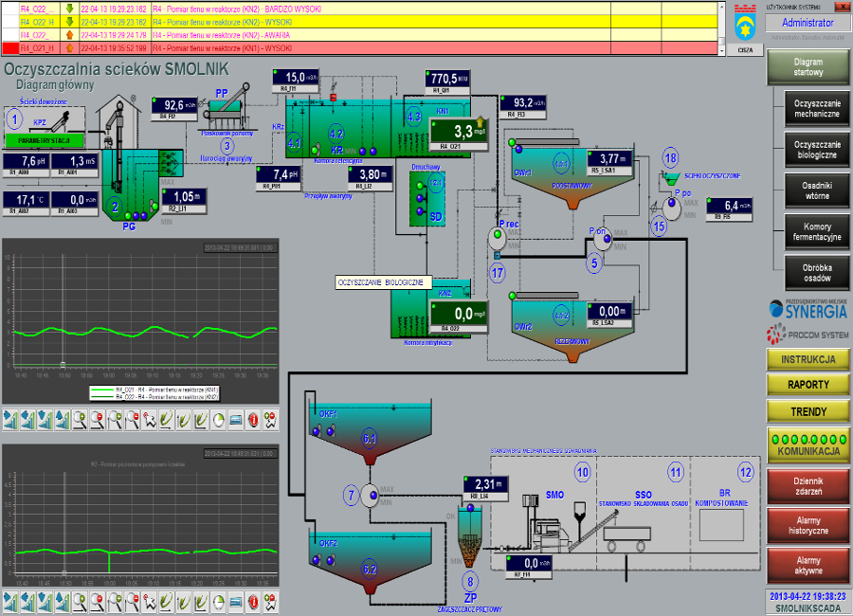Select alarm row ending with BARDZO WYSOKI

pyautogui.click(x=359, y=9)
